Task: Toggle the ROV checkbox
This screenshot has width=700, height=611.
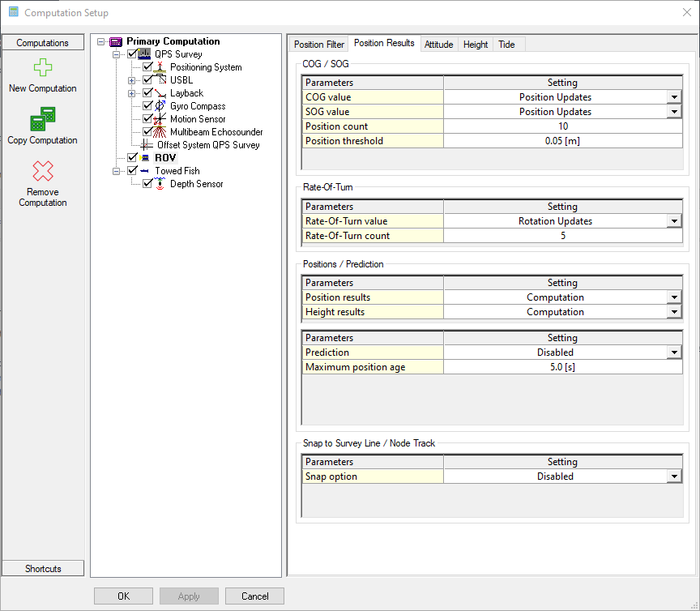Action: tap(133, 158)
